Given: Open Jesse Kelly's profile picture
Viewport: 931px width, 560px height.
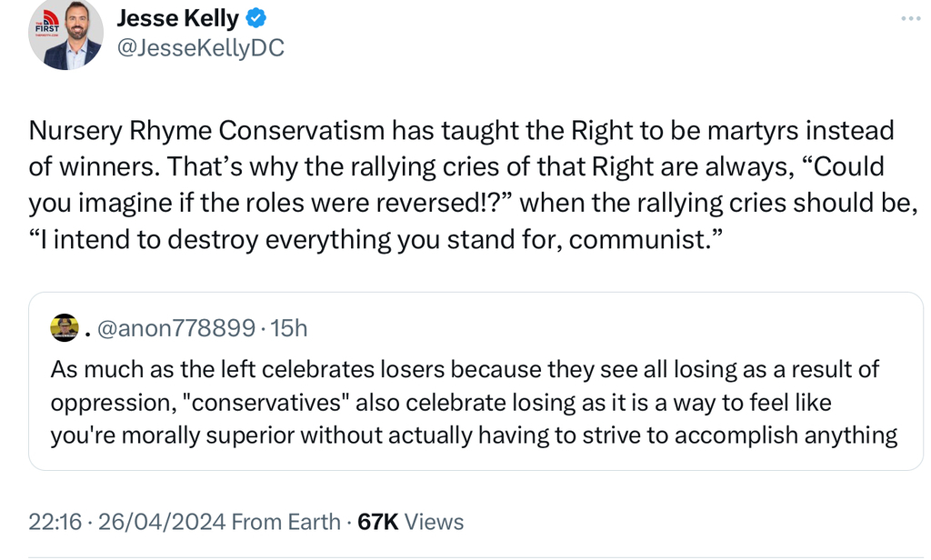Looking at the screenshot, I should (65, 35).
